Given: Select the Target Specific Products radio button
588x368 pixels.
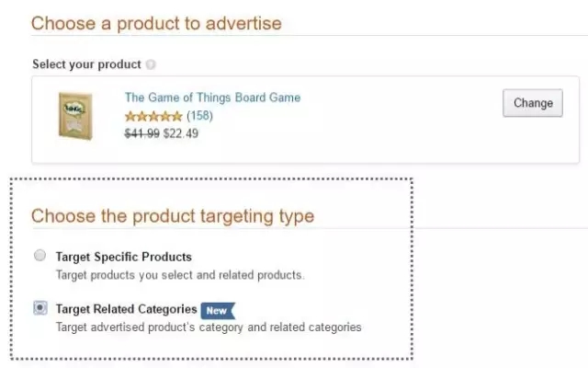Looking at the screenshot, I should click(40, 256).
